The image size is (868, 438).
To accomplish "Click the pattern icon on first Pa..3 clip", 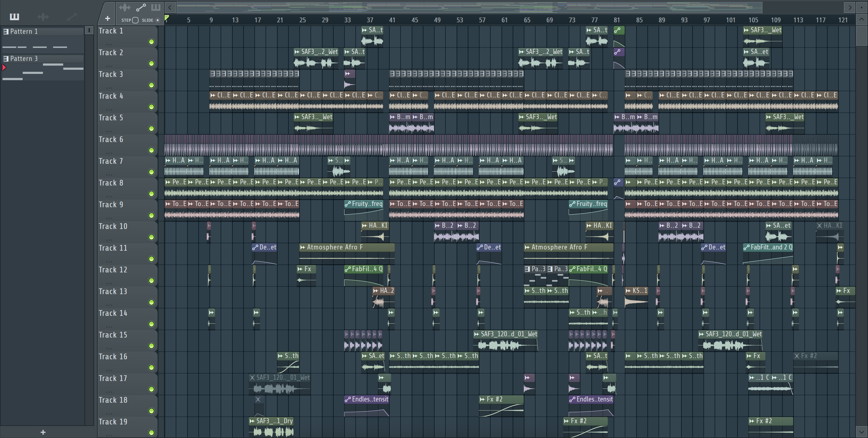I will [x=527, y=269].
